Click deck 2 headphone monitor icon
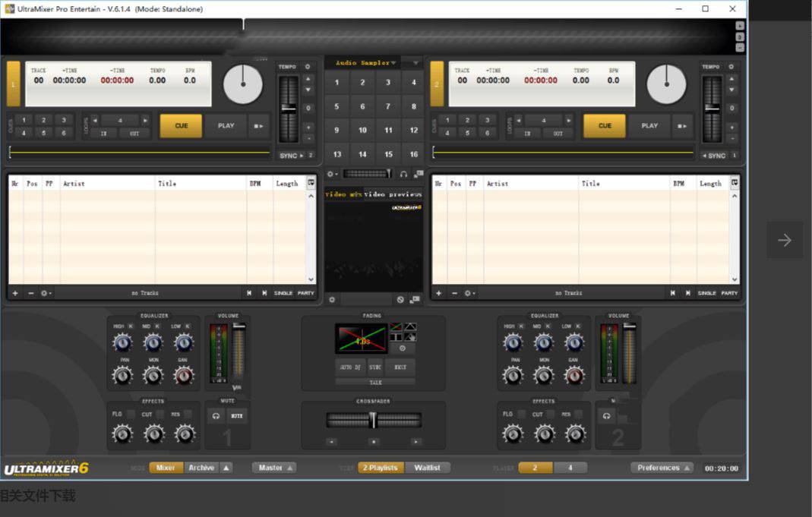812x517 pixels. pyautogui.click(x=606, y=416)
